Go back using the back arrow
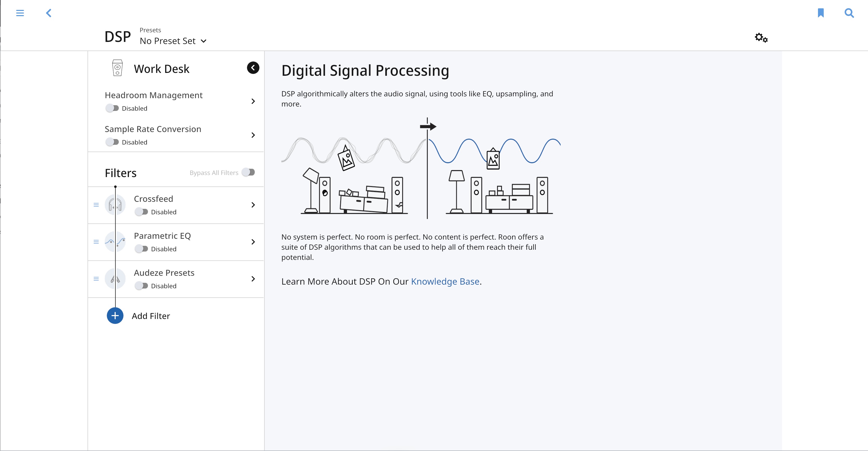Image resolution: width=868 pixels, height=451 pixels. (49, 13)
